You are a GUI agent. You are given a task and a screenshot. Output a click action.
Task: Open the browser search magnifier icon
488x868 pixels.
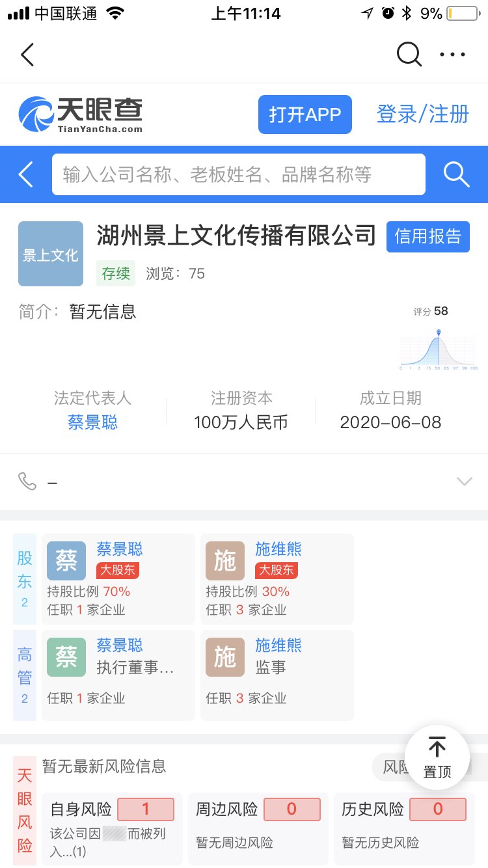(409, 55)
